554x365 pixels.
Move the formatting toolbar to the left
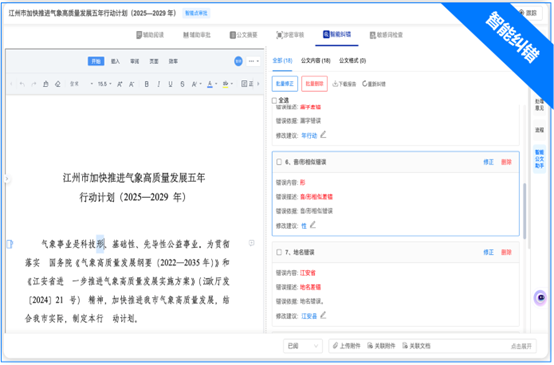click(x=11, y=84)
